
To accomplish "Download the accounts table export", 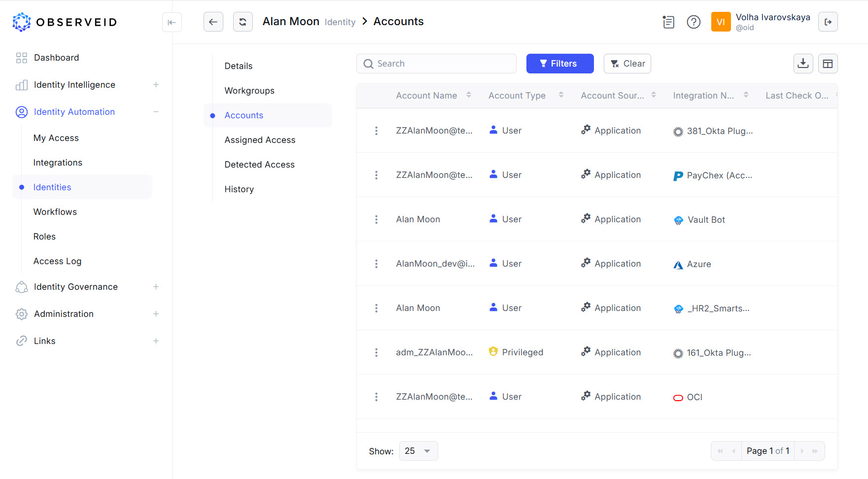I will tap(803, 64).
